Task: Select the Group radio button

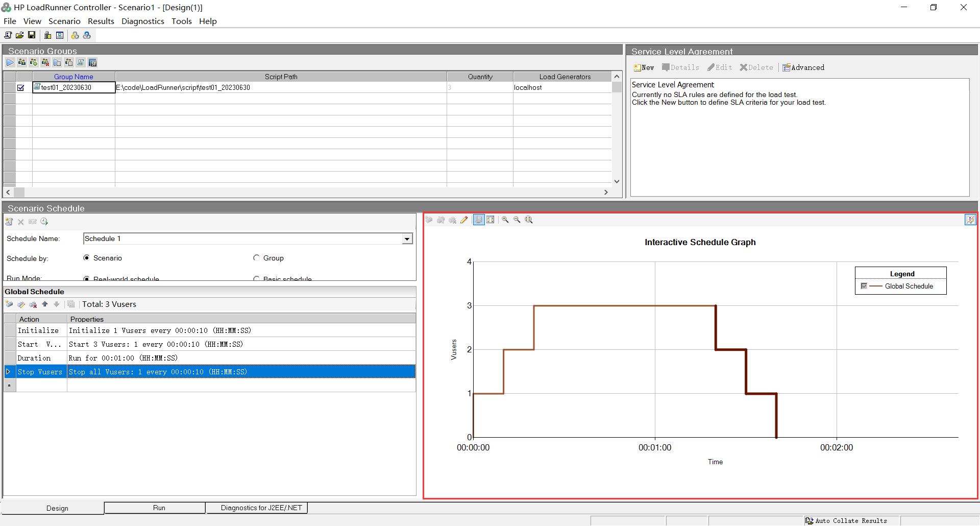Action: click(256, 258)
